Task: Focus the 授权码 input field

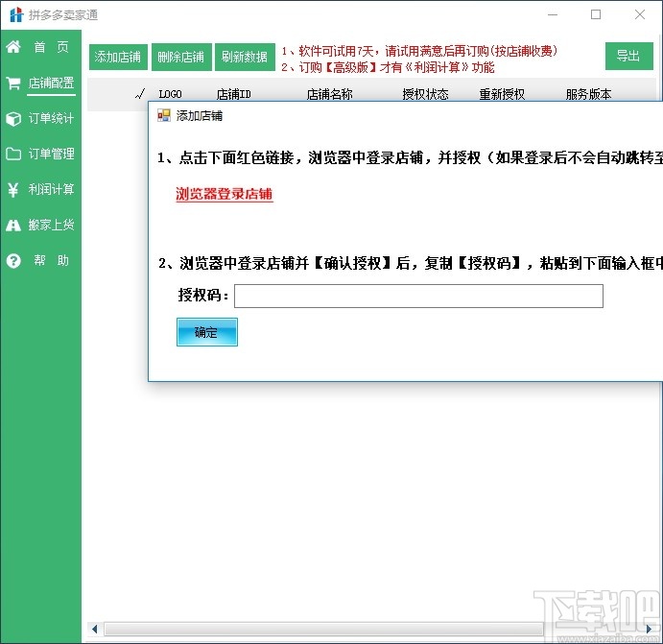Action: point(418,296)
